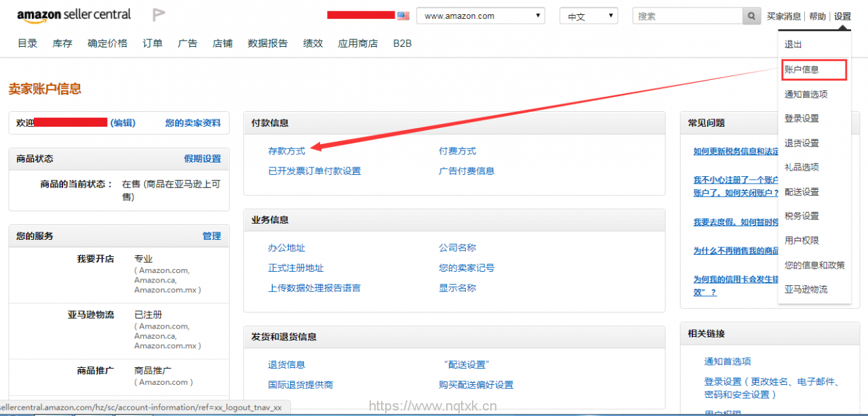Open the 退货信息 link
The image size is (868, 416).
tap(287, 365)
